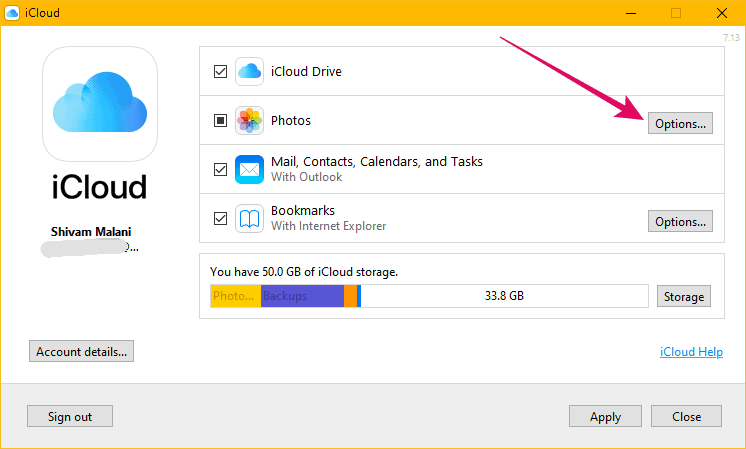The image size is (746, 449).
Task: Uncheck Mail, Contacts, Calendars, and Tasks checkbox
Action: tap(220, 169)
